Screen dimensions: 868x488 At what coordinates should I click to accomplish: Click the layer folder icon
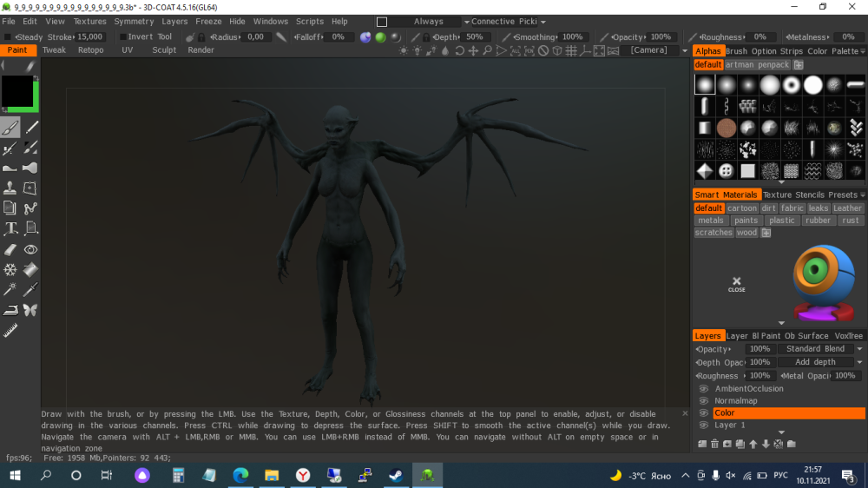pos(791,444)
